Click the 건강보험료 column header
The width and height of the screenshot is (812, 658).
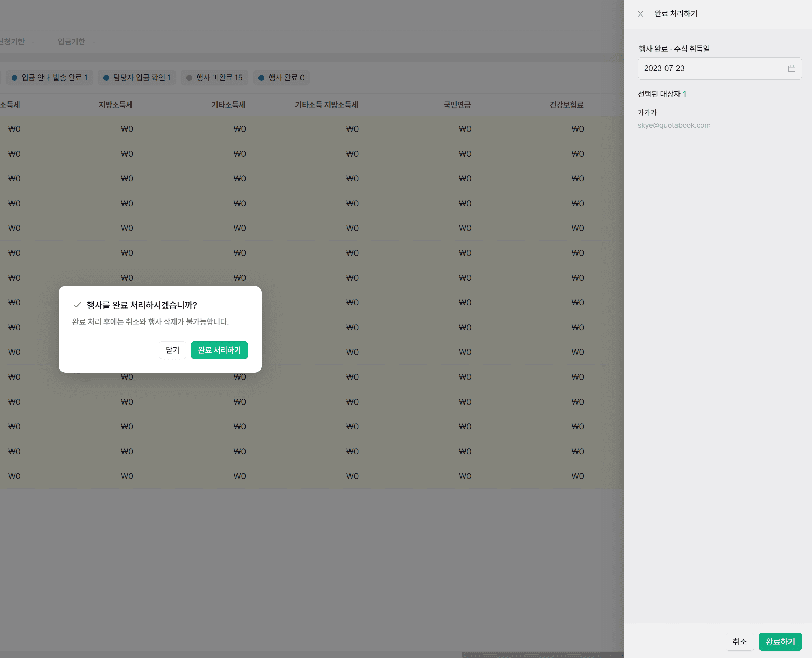point(566,105)
